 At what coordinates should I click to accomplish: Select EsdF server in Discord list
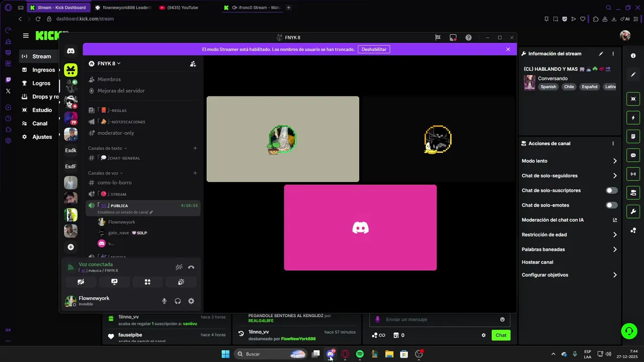pos(71,166)
